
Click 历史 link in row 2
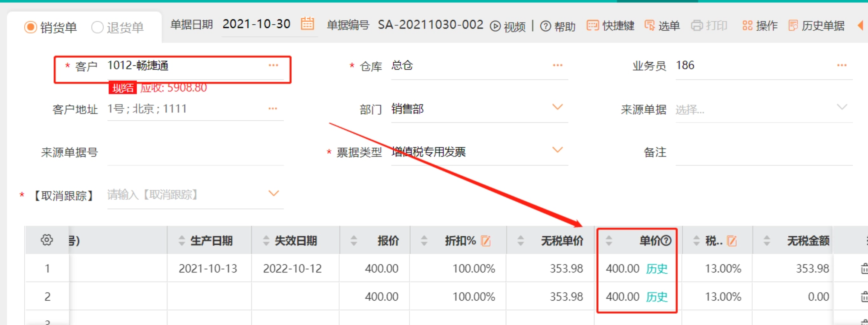[657, 297]
